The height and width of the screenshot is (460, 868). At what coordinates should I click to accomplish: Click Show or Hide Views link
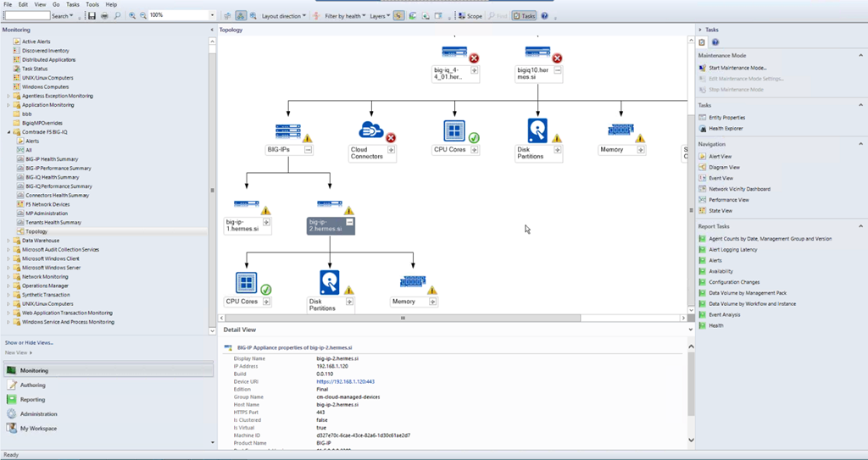29,342
